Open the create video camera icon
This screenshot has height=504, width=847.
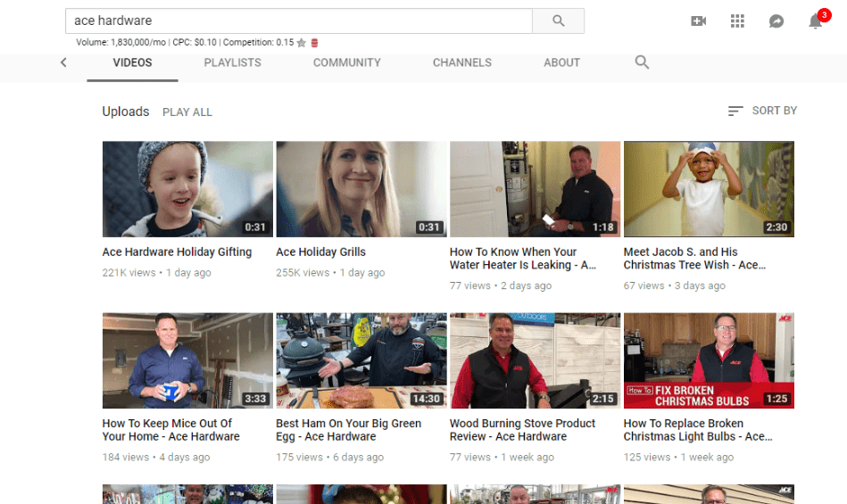(x=699, y=21)
